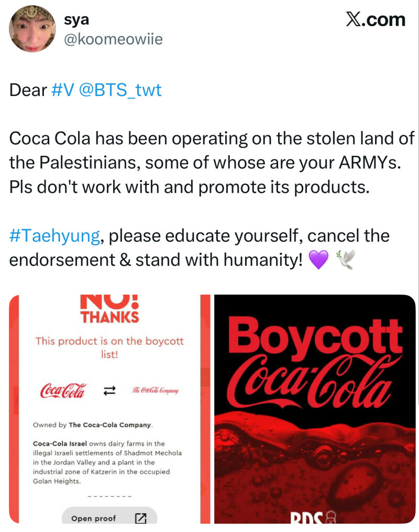Click sya's profile avatar photo
This screenshot has height=532, width=419.
31,29
